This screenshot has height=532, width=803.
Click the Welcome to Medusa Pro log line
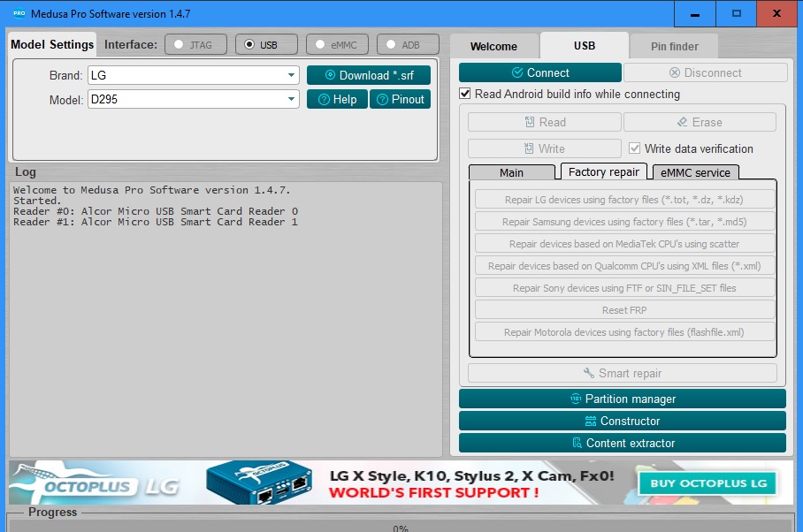151,190
